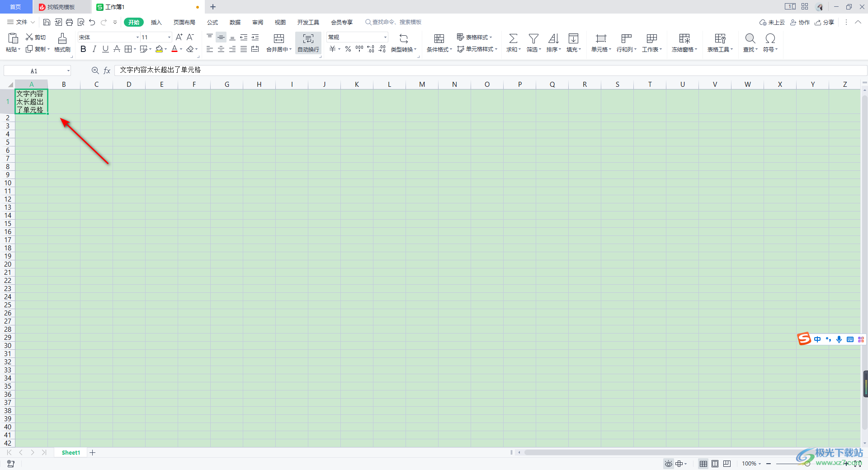The image size is (868, 470).
Task: Click the Collaborate (协作) button
Action: pos(800,22)
